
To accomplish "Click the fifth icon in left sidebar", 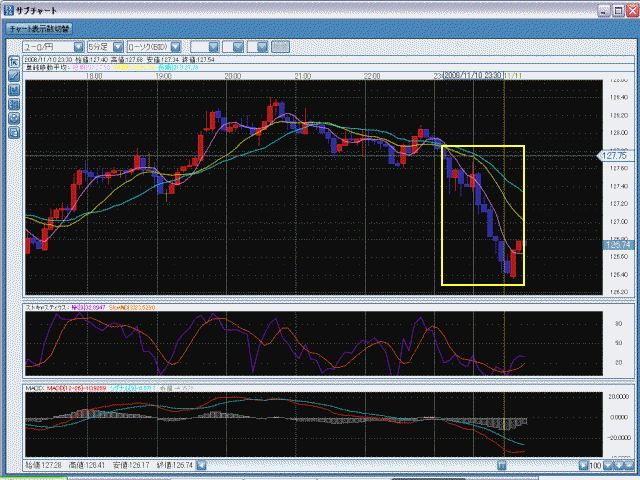I will (13, 118).
